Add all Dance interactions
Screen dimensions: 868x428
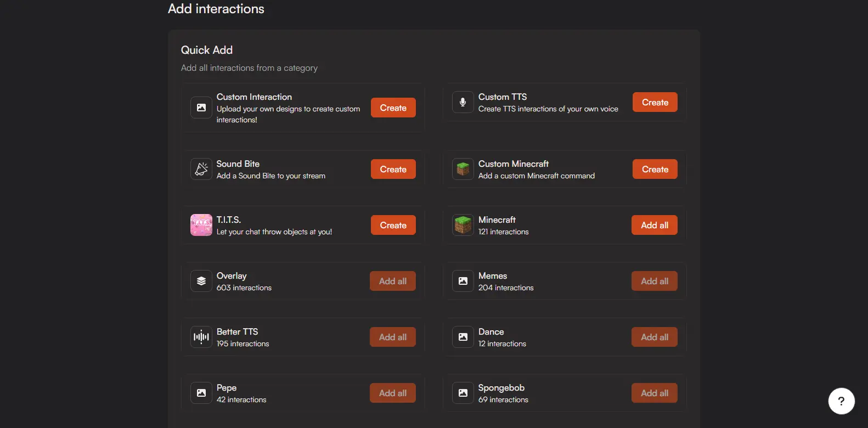coord(655,337)
